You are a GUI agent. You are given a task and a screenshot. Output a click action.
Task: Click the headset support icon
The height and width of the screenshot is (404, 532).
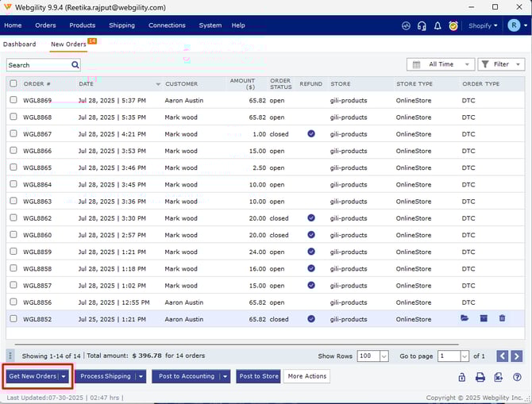tap(421, 25)
